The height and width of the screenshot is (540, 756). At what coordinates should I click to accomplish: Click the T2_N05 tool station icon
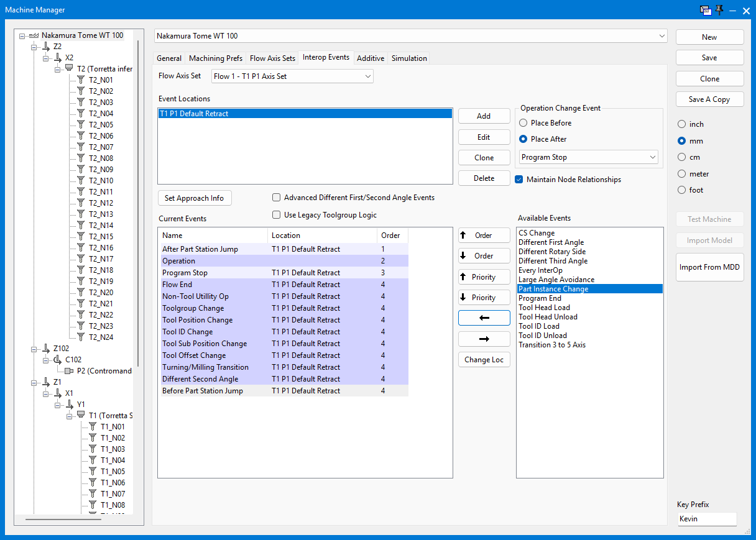point(81,125)
